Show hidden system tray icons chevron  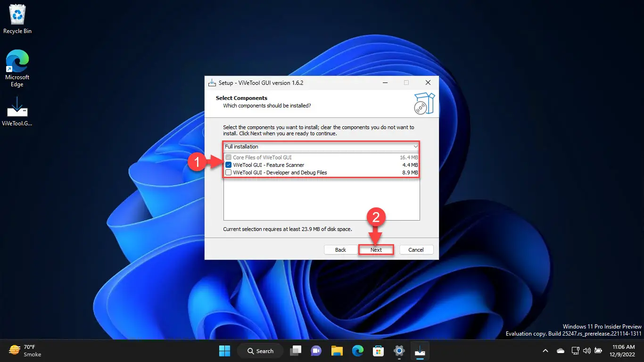pos(545,351)
